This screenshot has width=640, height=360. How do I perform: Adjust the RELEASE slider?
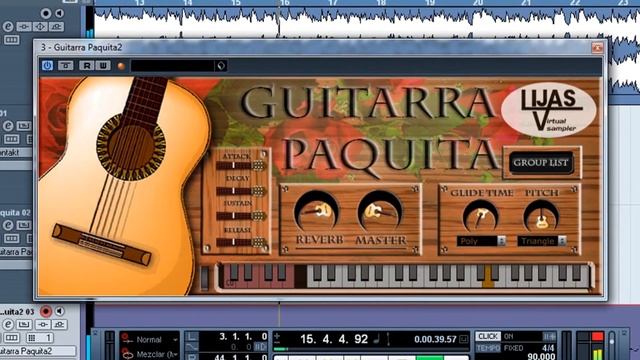coord(241,242)
